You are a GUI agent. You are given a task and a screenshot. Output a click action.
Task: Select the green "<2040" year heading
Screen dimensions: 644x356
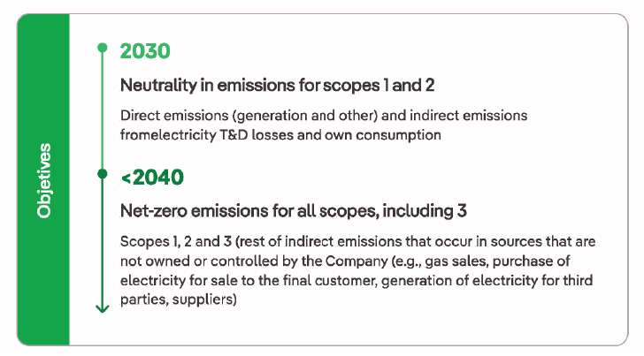[x=153, y=178]
